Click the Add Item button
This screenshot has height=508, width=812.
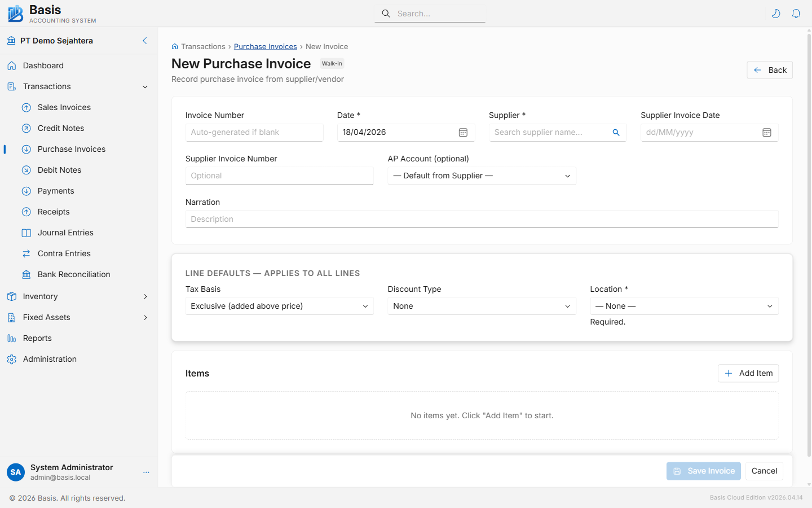point(748,373)
